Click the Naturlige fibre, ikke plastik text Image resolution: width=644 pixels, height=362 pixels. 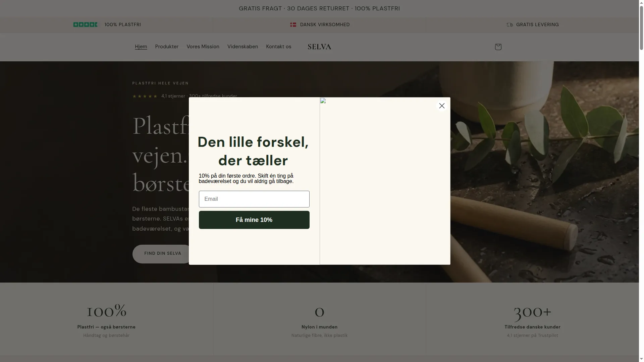tap(319, 336)
